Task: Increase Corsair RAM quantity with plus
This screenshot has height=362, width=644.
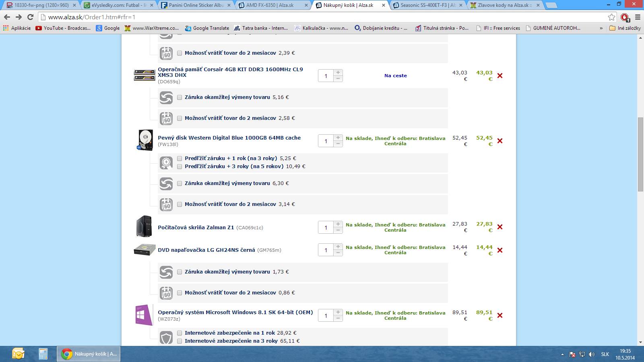Action: pos(338,72)
